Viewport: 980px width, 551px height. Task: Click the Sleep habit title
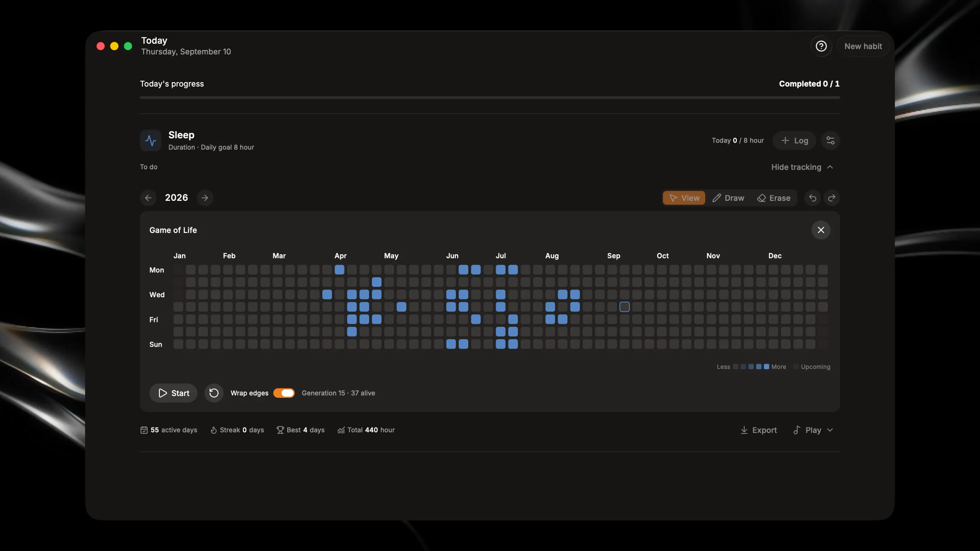(x=182, y=135)
